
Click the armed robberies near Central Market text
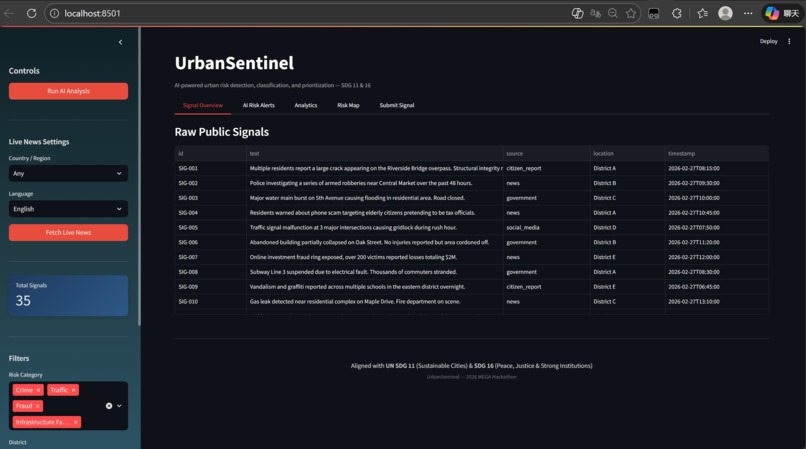(361, 183)
